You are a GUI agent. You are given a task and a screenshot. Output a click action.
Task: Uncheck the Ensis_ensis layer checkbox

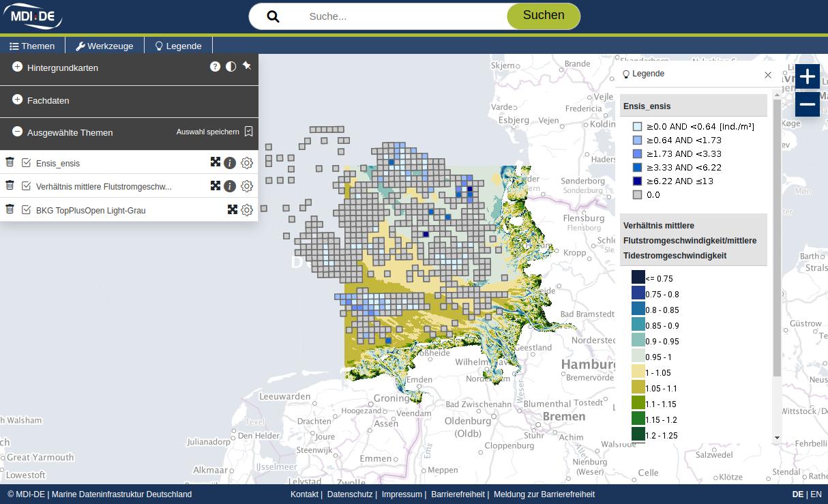click(x=27, y=163)
